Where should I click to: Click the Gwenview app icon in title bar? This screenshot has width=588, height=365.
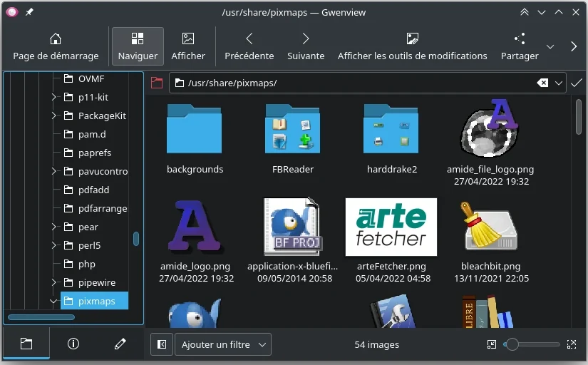12,12
